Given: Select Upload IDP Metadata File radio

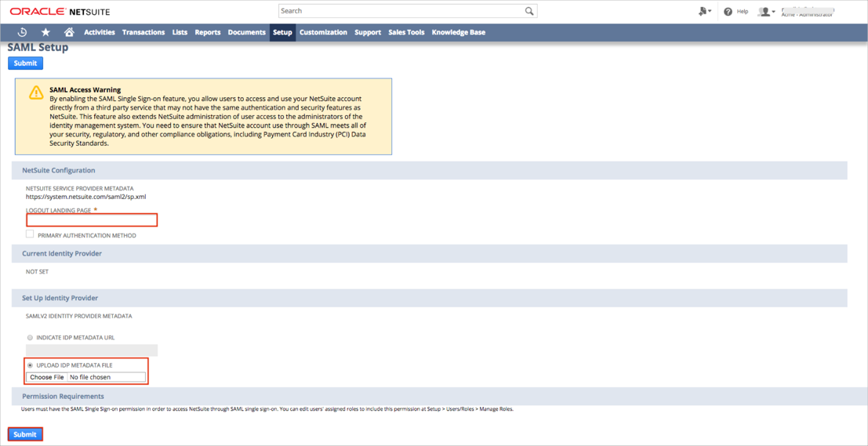Looking at the screenshot, I should [x=30, y=365].
